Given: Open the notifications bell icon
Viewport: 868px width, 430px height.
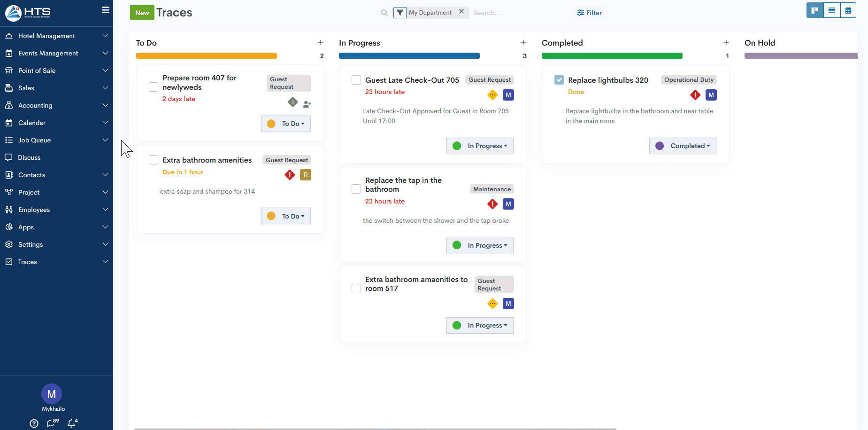Looking at the screenshot, I should coord(72,423).
